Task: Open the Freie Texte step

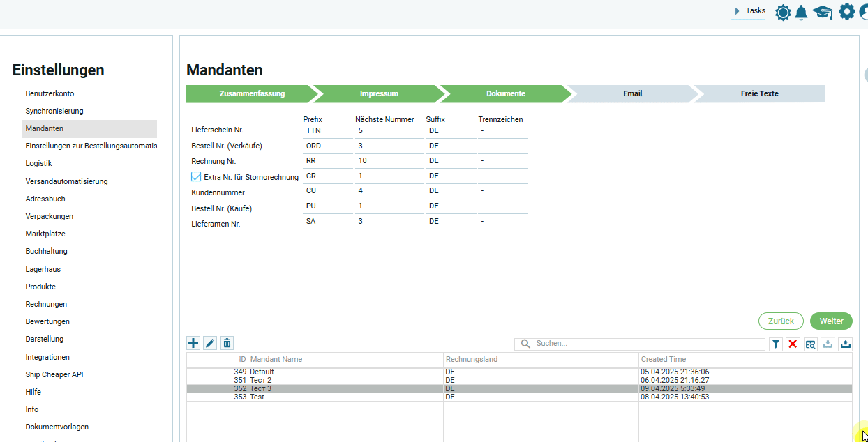Action: [759, 93]
